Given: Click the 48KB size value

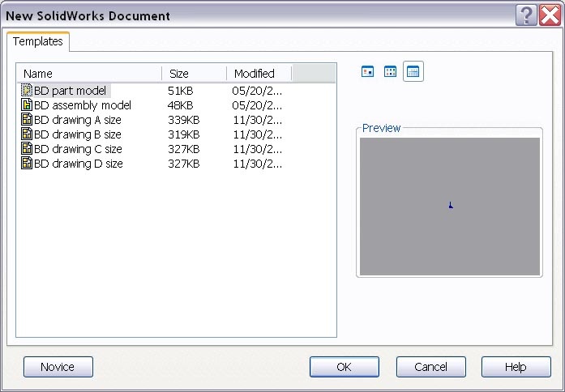Looking at the screenshot, I should [x=180, y=105].
